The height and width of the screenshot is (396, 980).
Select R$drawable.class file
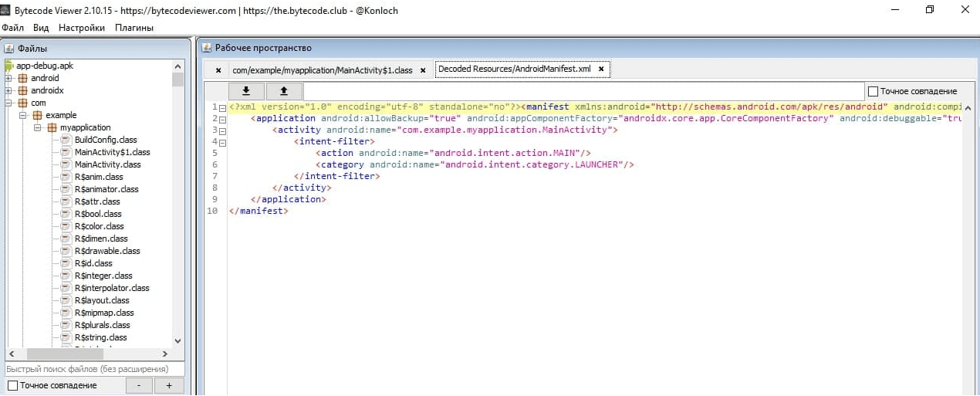coord(107,251)
